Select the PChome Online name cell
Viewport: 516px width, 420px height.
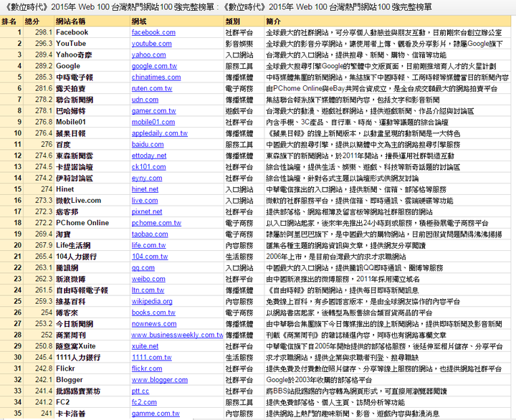tap(92, 223)
